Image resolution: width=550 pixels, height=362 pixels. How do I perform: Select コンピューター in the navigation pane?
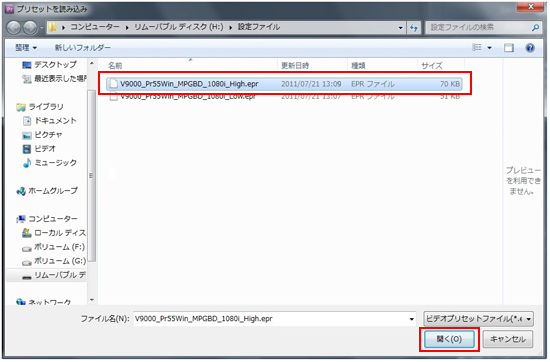click(47, 219)
